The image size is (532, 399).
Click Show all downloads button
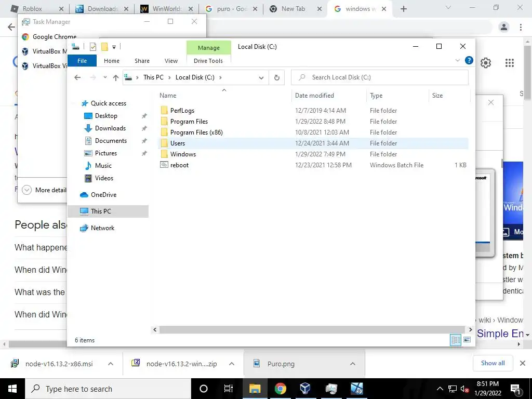pyautogui.click(x=493, y=363)
